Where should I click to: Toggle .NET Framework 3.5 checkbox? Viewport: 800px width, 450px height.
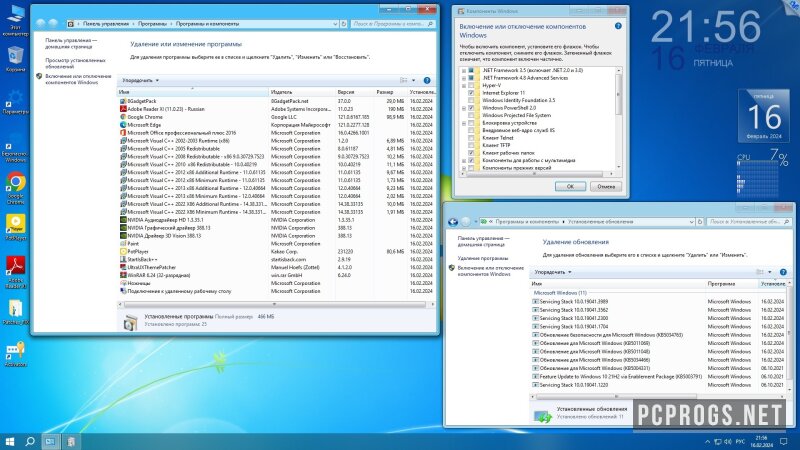[x=471, y=70]
